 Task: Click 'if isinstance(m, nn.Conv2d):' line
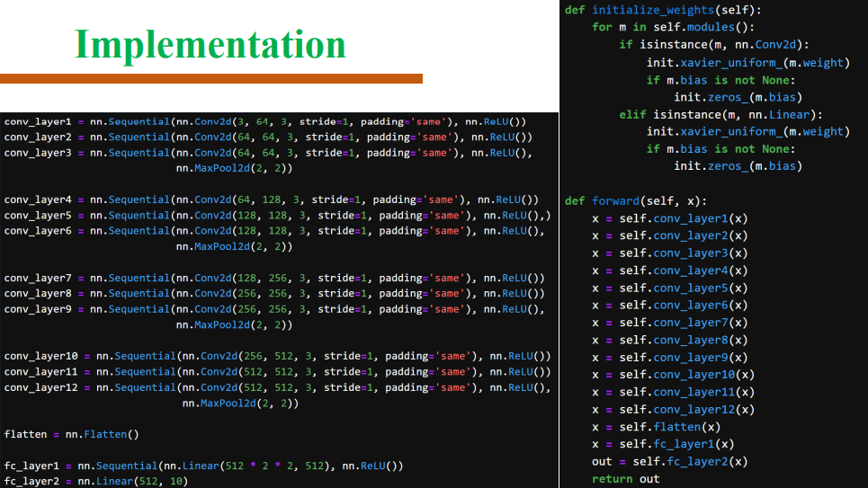click(714, 45)
